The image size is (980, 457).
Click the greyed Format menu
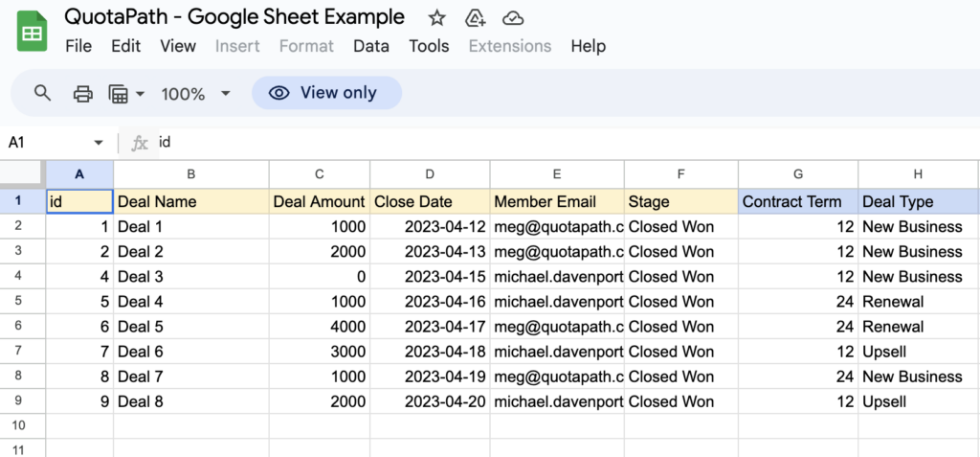tap(306, 46)
